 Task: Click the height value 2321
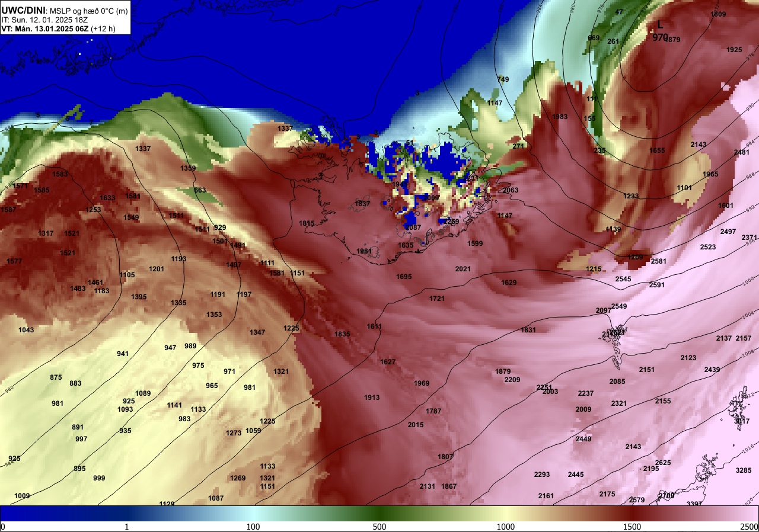(x=619, y=403)
